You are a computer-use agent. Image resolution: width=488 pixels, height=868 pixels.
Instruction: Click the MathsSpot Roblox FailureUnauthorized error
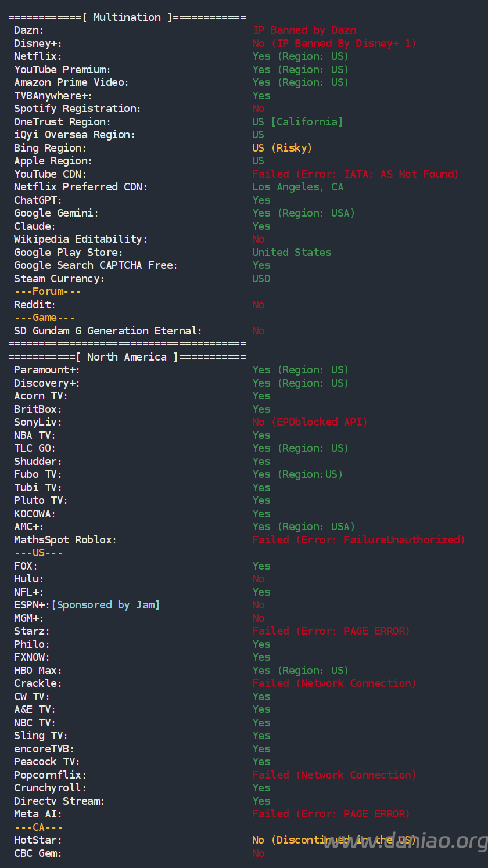pos(358,540)
